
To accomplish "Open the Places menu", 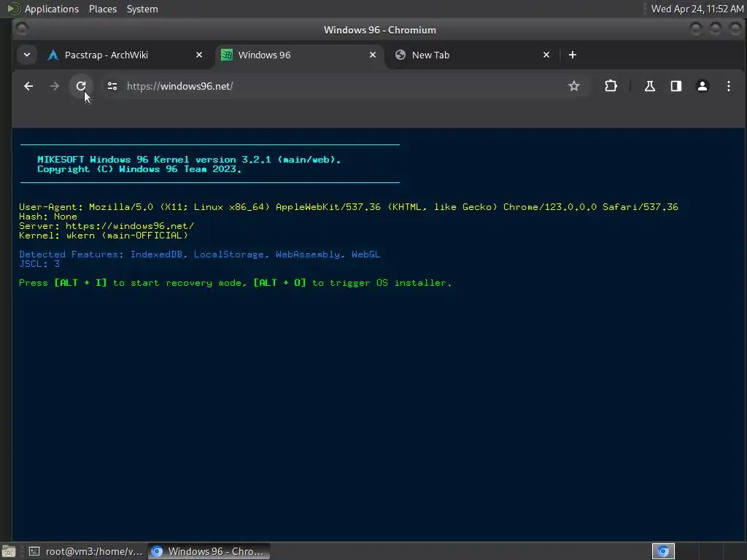I will click(103, 9).
